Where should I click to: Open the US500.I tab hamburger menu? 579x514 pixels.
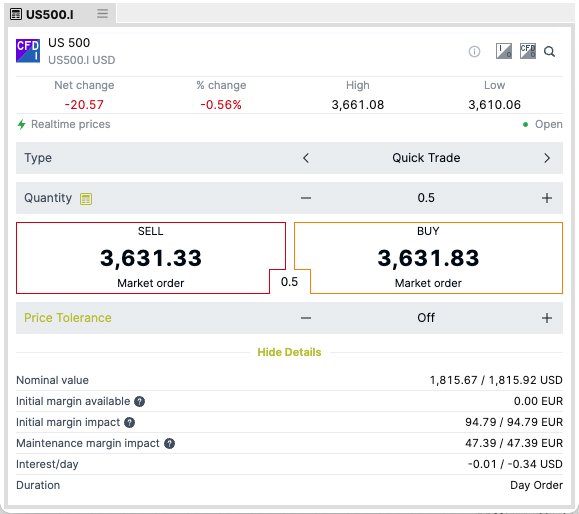click(103, 14)
